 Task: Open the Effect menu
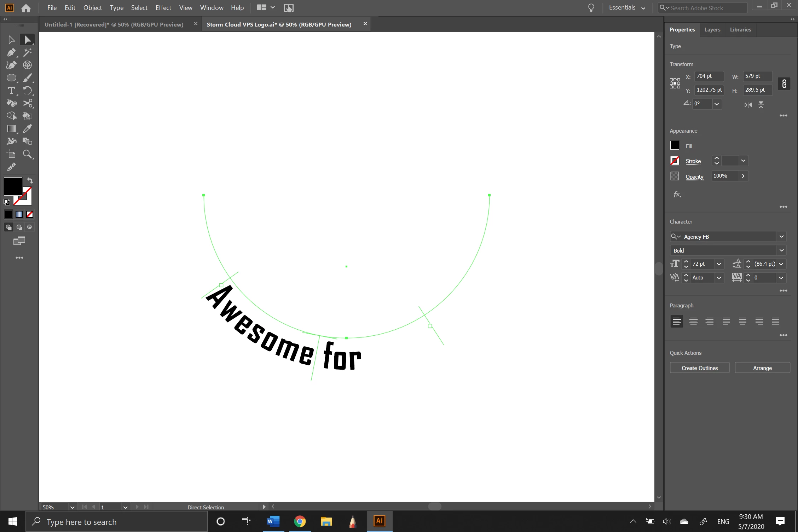pos(163,8)
